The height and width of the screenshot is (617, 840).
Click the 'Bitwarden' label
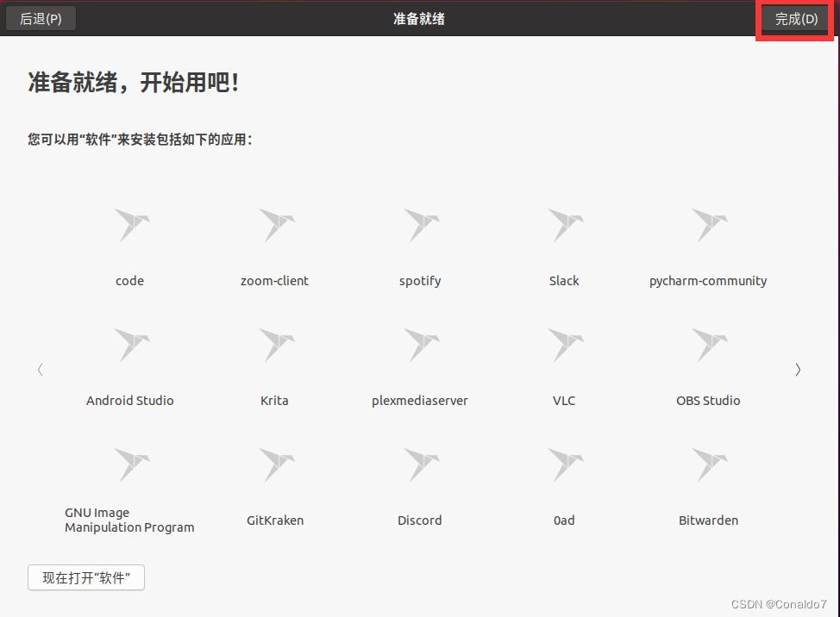pyautogui.click(x=708, y=520)
